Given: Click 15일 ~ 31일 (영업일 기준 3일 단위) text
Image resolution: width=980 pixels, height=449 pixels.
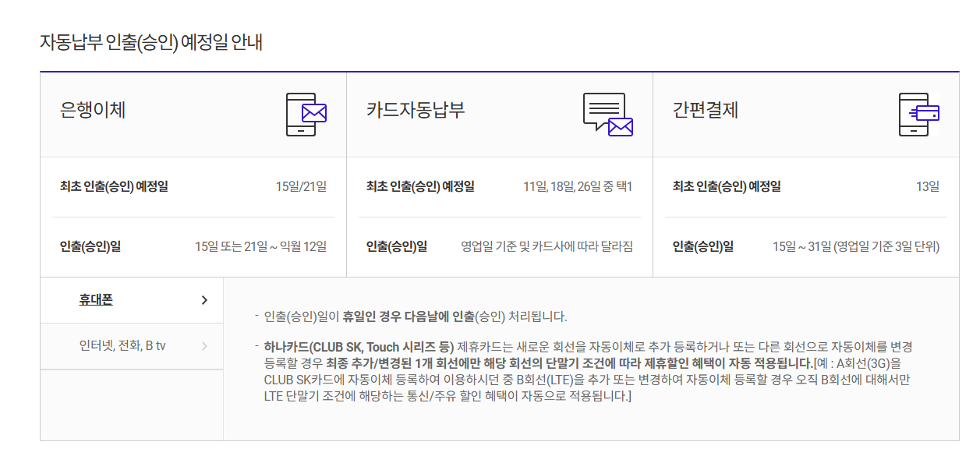Looking at the screenshot, I should click(856, 247).
